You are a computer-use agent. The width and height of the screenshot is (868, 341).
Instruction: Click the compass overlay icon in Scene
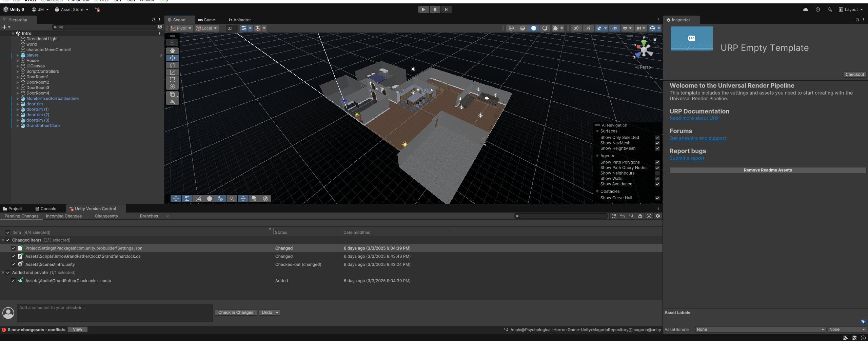click(265, 199)
